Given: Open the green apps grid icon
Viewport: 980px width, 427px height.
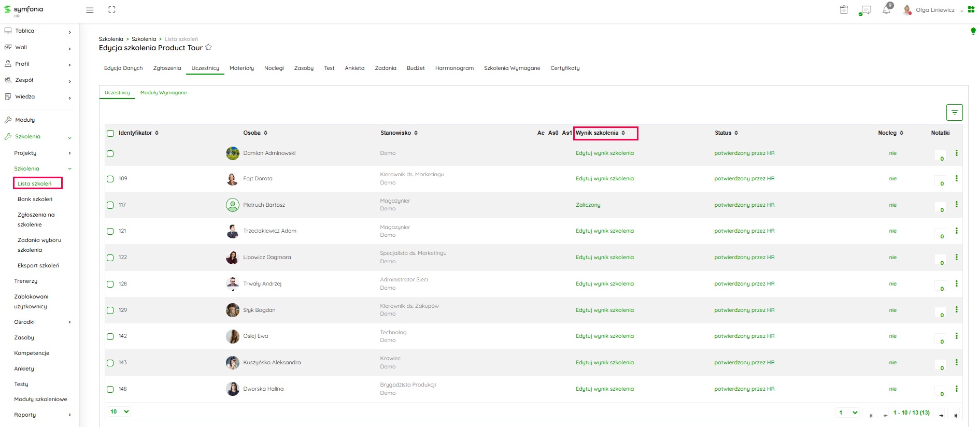Looking at the screenshot, I should pos(971,10).
